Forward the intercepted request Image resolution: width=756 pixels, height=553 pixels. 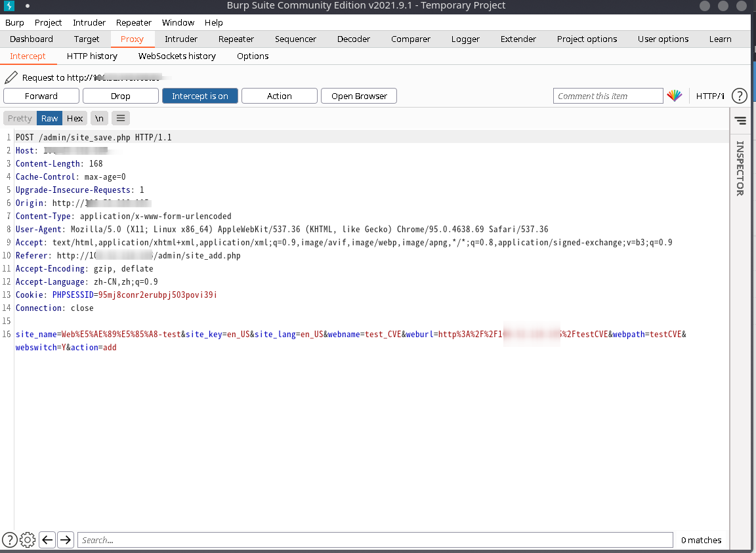pos(41,96)
